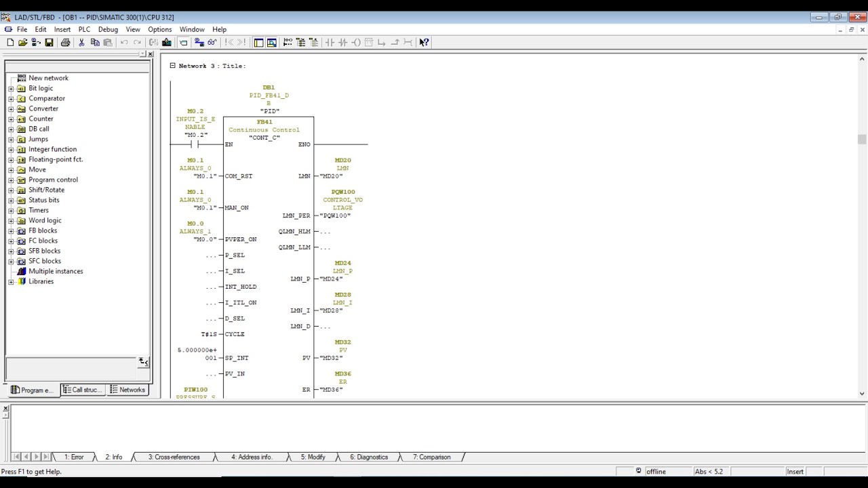Click Network 3 title text

(x=212, y=66)
